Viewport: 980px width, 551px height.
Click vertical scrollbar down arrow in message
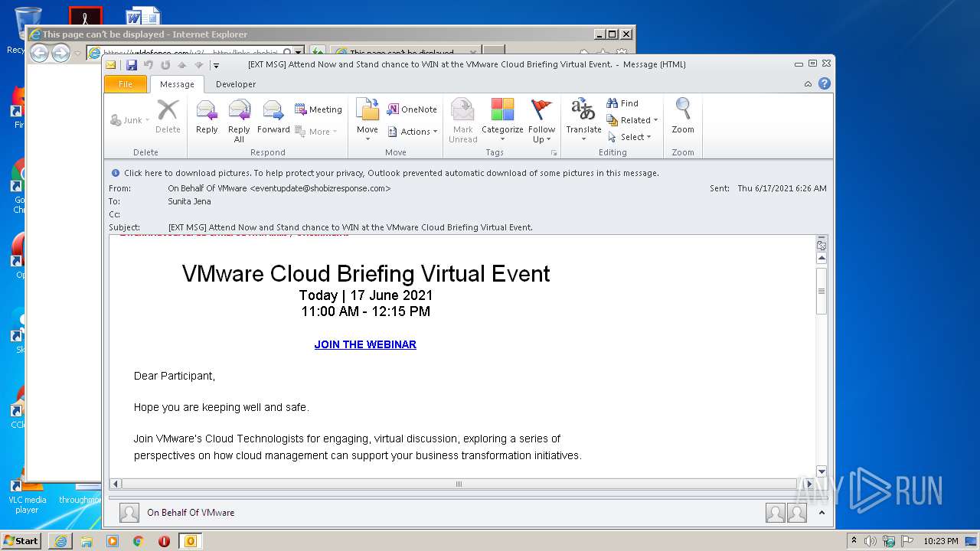coord(822,471)
